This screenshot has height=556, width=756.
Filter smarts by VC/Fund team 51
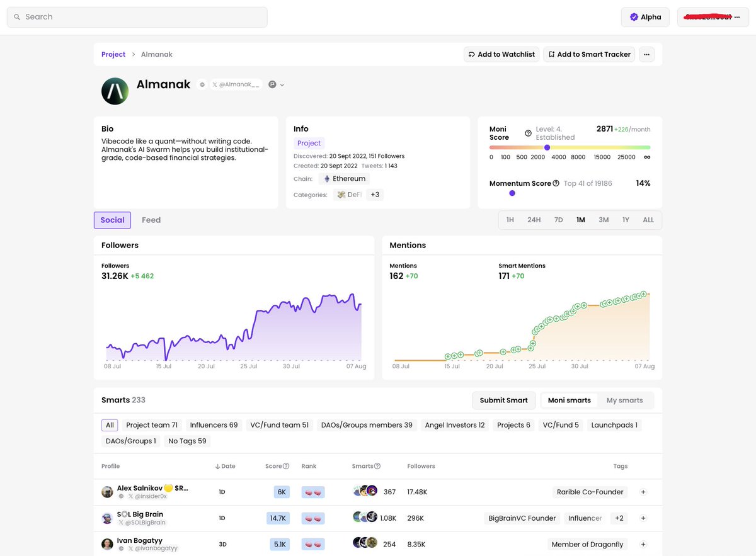(279, 425)
